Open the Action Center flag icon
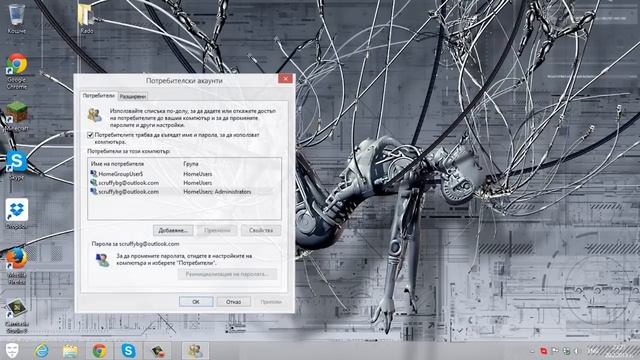The height and width of the screenshot is (360, 640). click(x=555, y=351)
